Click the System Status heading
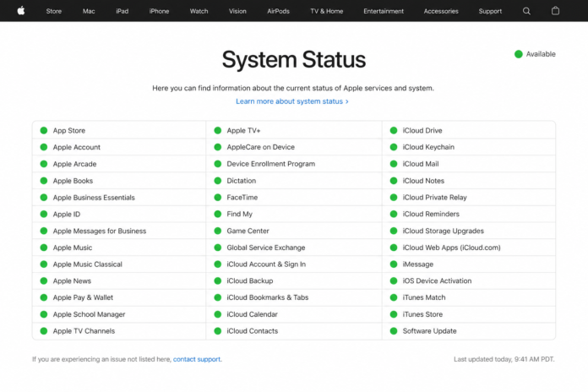This screenshot has height=392, width=588. pos(294,60)
